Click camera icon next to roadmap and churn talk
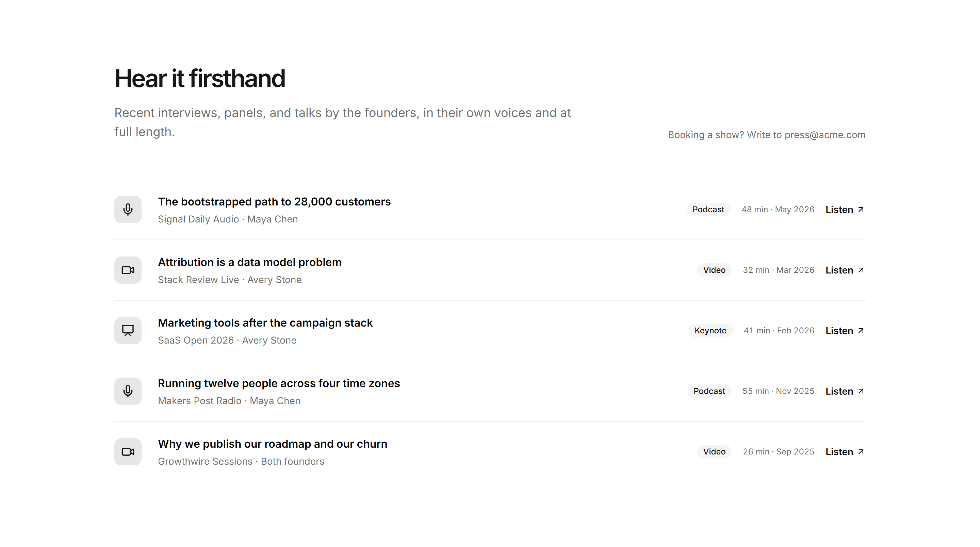This screenshot has width=980, height=547. tap(128, 451)
